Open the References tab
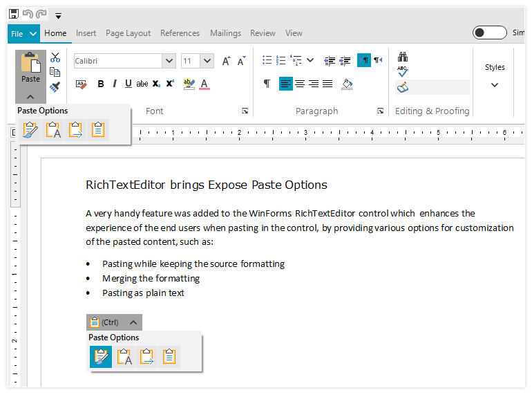This screenshot has width=532, height=397. point(180,33)
